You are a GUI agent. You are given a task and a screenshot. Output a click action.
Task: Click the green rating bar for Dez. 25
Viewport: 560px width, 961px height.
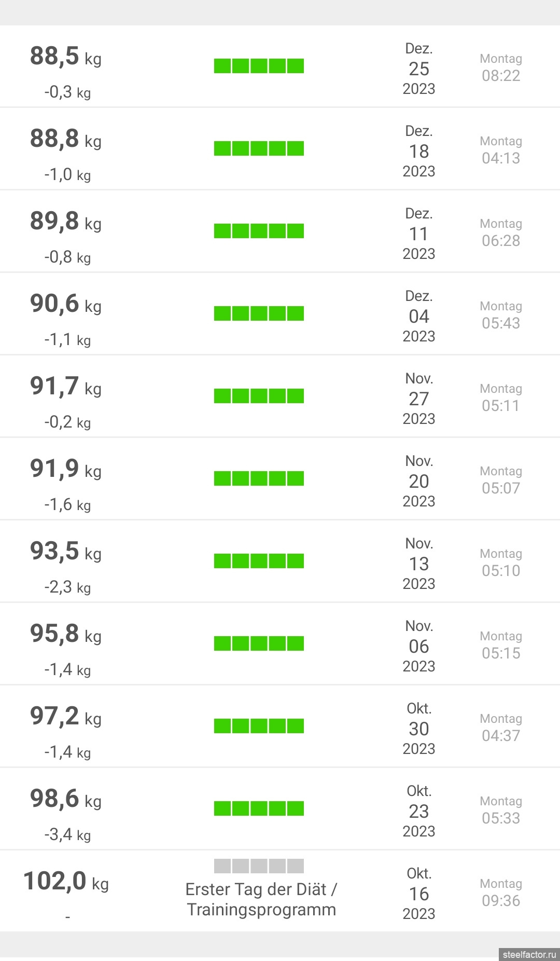(x=259, y=66)
